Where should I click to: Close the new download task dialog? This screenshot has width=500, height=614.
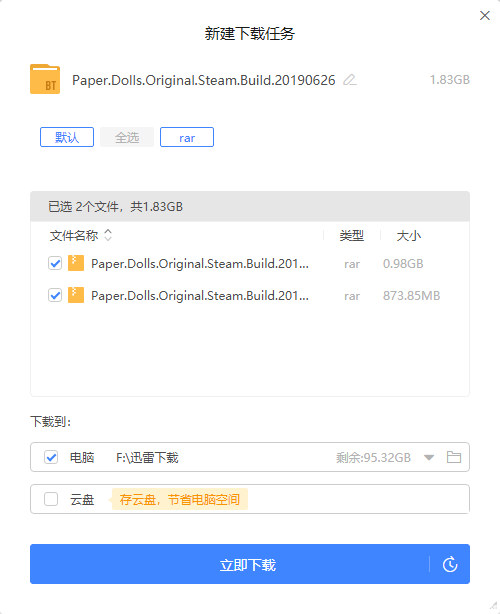pyautogui.click(x=485, y=15)
